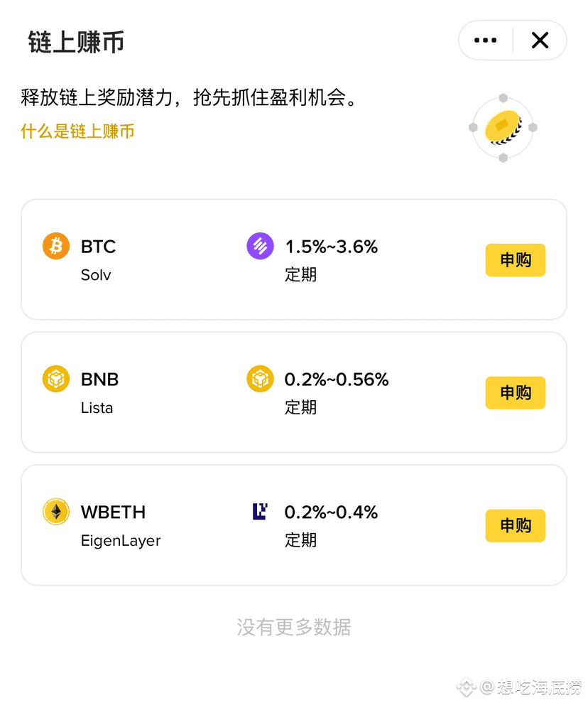Tap the spinning gold coin illustration
588x705 pixels.
(x=503, y=128)
